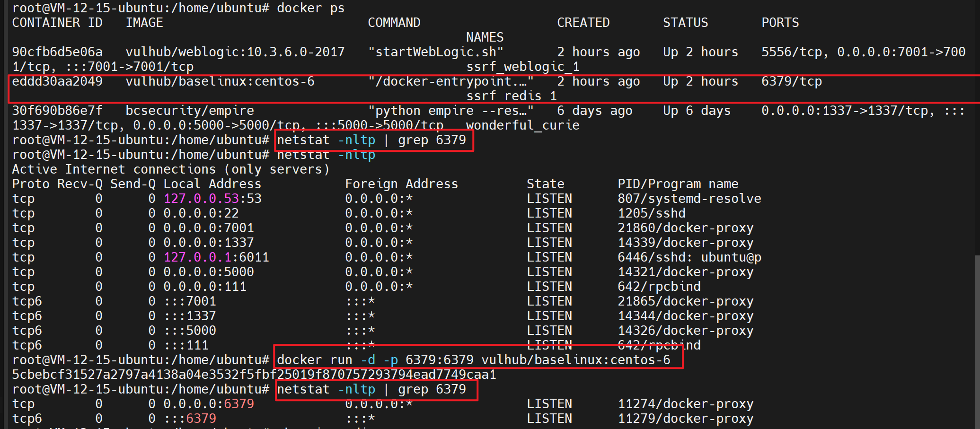Screen dimensions: 980x429
Task: Click the bcsecurity/empire image name
Action: coord(189,111)
